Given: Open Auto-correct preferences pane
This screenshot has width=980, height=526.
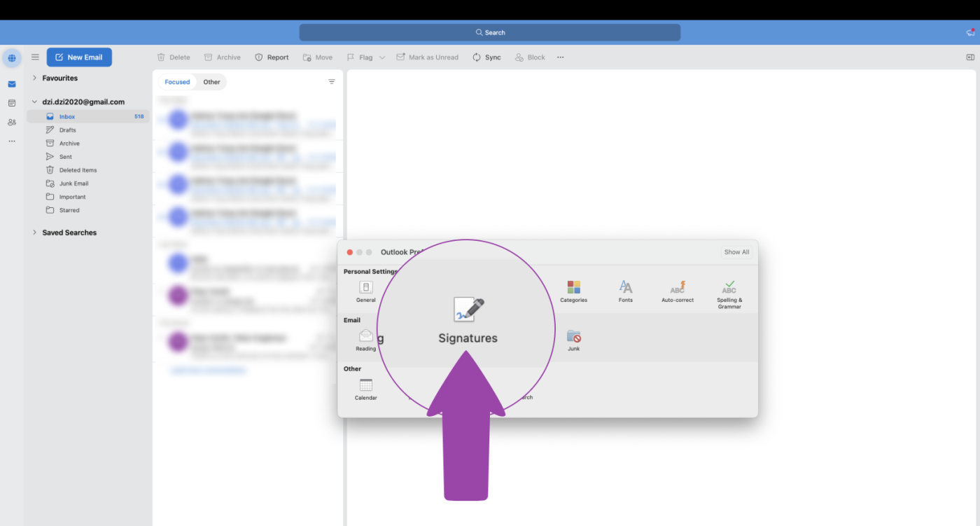Looking at the screenshot, I should click(x=678, y=291).
